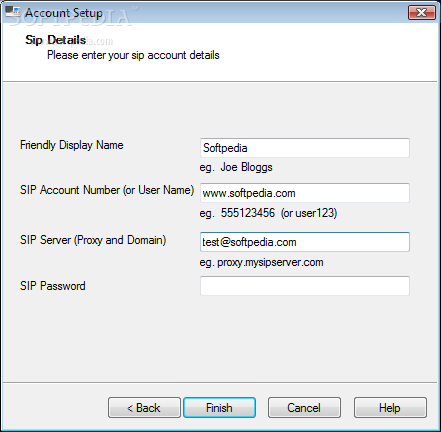The width and height of the screenshot is (441, 432).
Task: Click the 'eg. Joe Bloggs' hint text
Action: (236, 167)
